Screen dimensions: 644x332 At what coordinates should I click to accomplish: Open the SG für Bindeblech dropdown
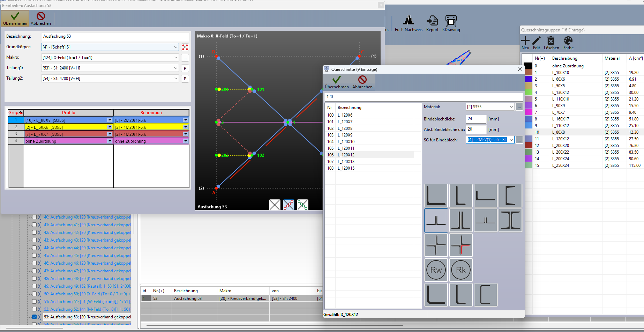pos(511,140)
